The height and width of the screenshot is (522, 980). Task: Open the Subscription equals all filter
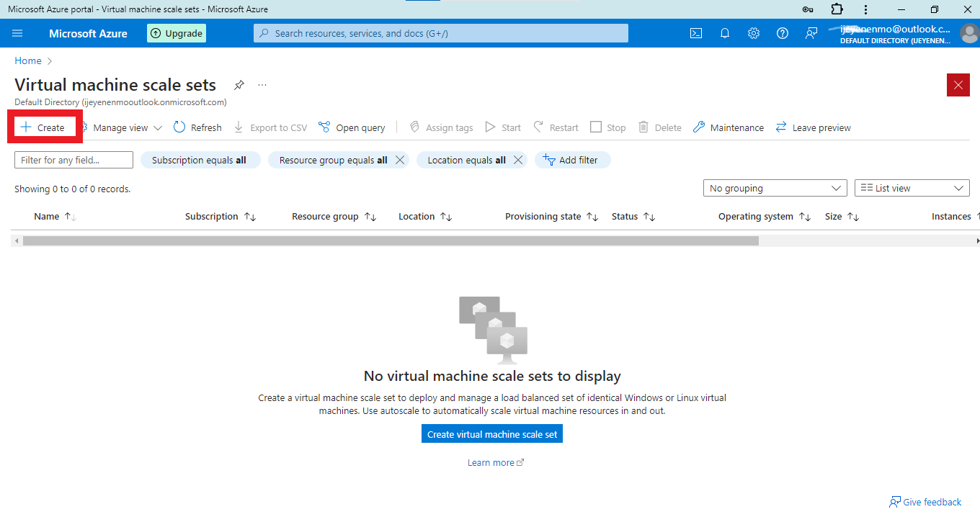point(199,160)
